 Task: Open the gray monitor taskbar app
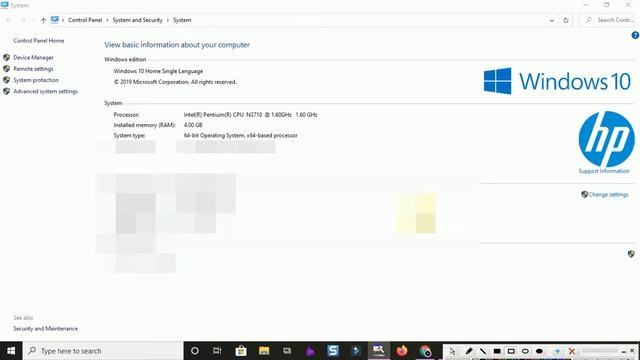(287, 351)
